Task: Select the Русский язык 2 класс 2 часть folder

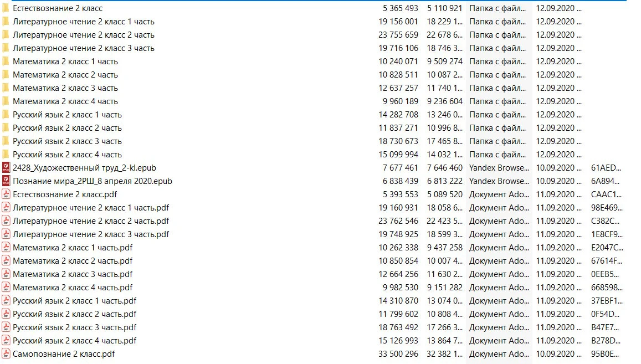Action: click(x=67, y=128)
